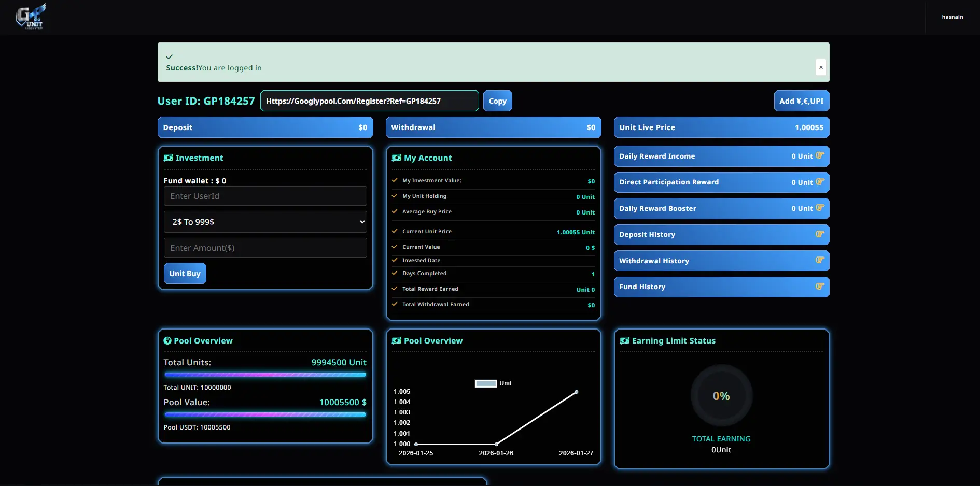
Task: Click the checkmark beside My Investment Value
Action: click(x=396, y=180)
